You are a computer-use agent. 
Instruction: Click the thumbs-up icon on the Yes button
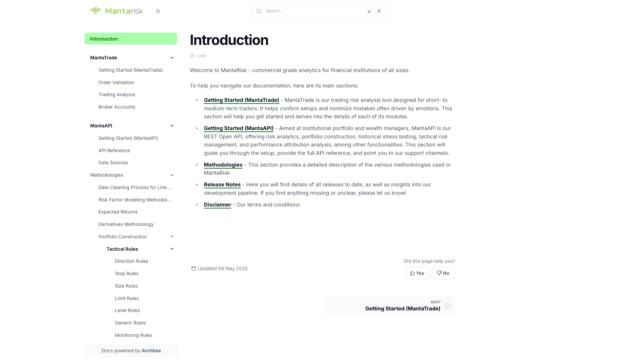[412, 273]
